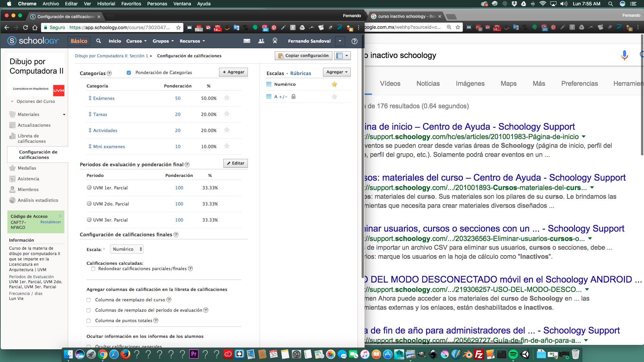Click the Schoology logo

pyautogui.click(x=34, y=41)
